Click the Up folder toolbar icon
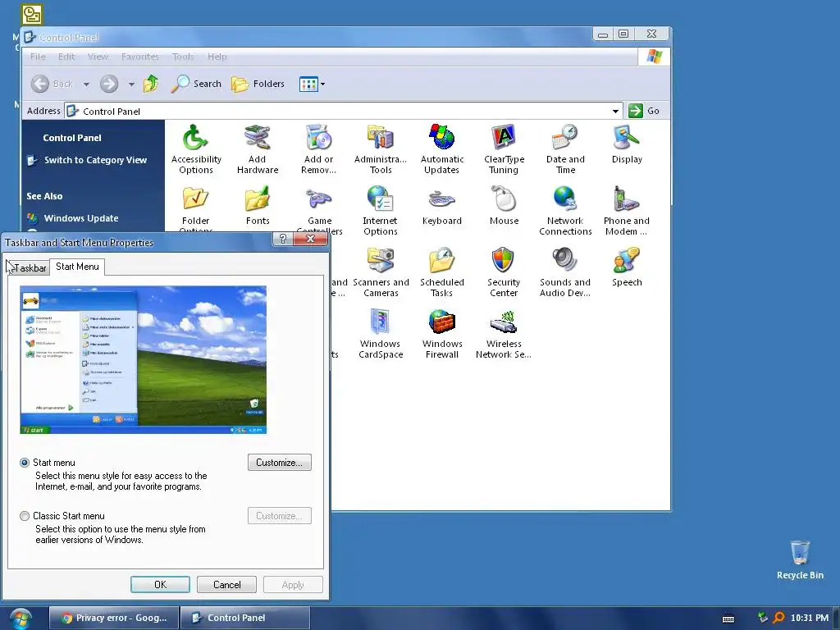Screen dimensions: 840x630 151,84
